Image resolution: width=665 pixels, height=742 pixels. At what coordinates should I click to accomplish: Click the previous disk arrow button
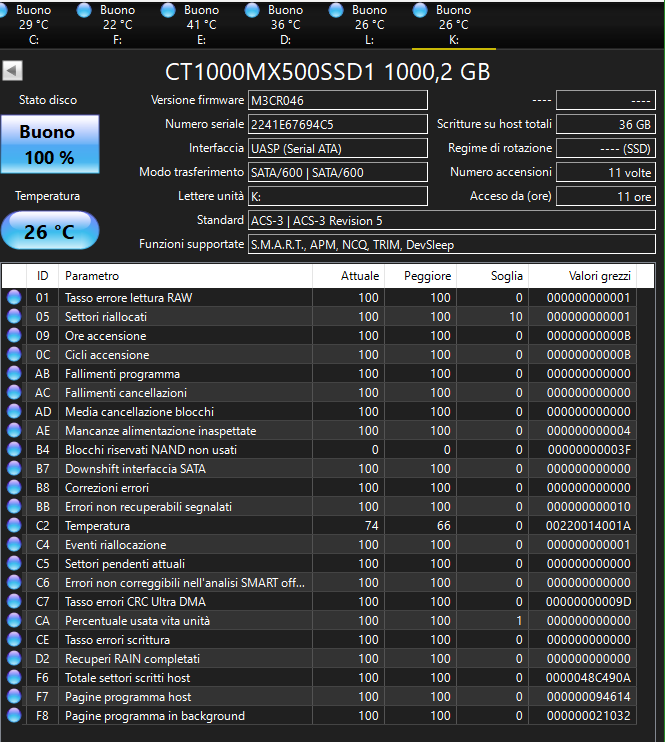[12, 71]
